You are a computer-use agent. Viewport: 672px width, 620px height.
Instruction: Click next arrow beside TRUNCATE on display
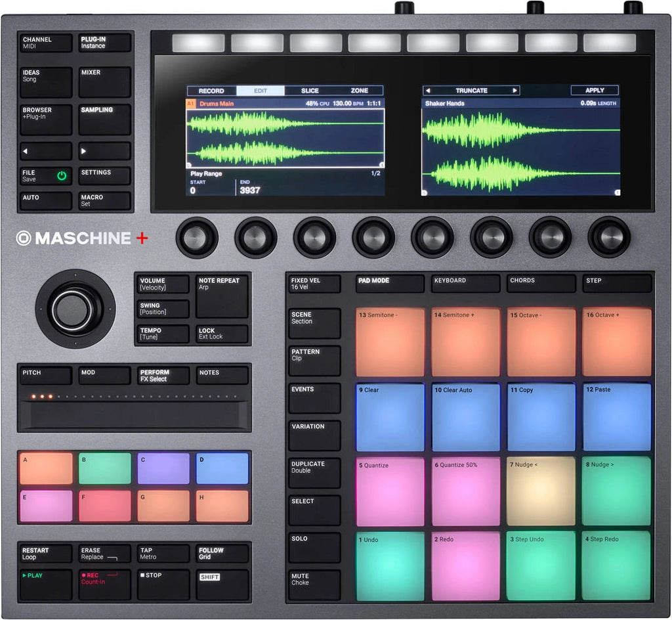pos(514,91)
